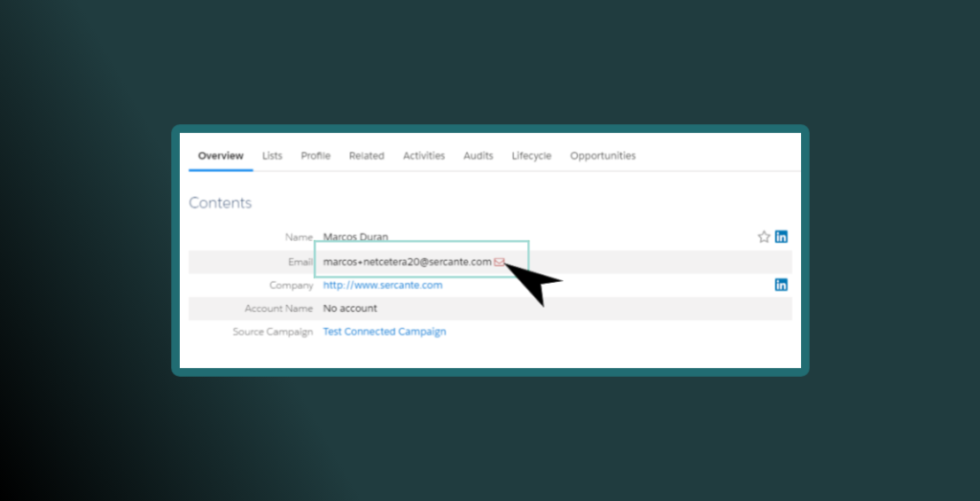Click the red envelope icon after email
980x501 pixels.
pyautogui.click(x=500, y=262)
